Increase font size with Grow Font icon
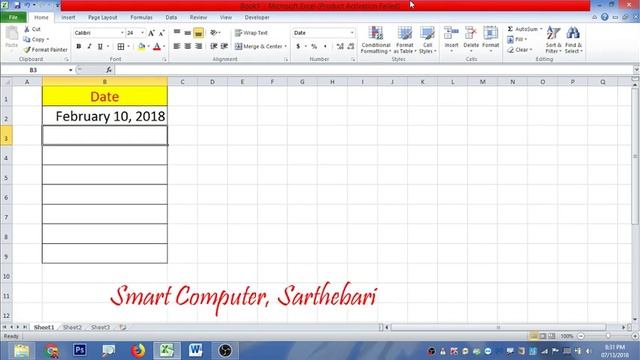640x360 pixels. 151,33
